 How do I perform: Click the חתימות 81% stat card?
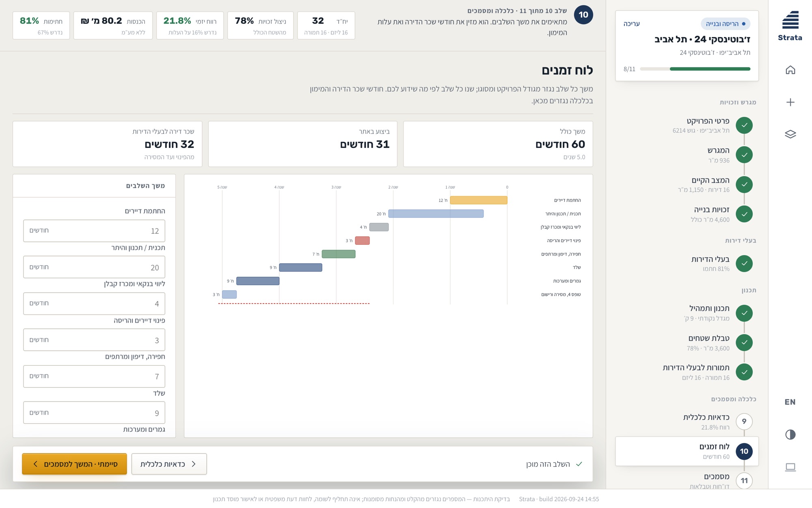[x=41, y=26]
